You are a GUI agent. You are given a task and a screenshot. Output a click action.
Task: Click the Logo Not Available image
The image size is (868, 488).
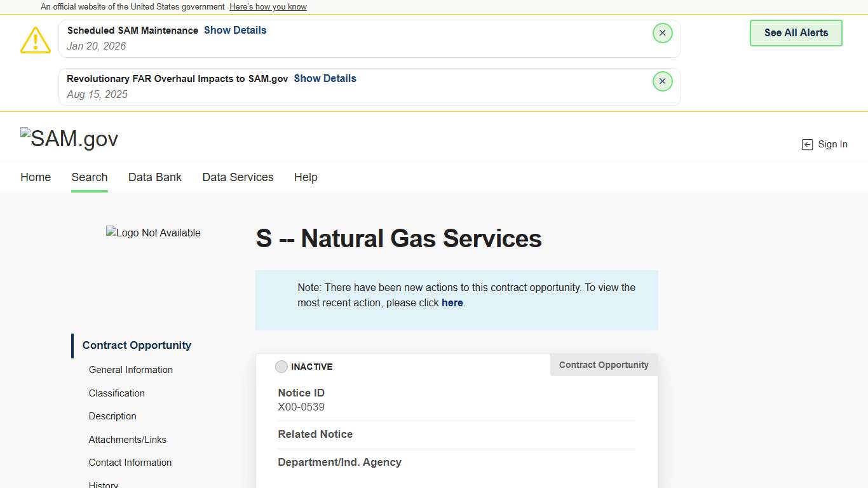153,233
